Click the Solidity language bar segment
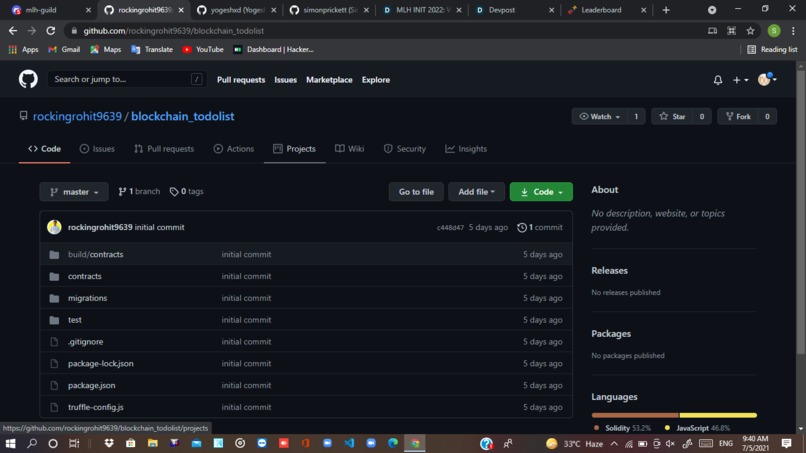The height and width of the screenshot is (453, 806). click(x=635, y=415)
